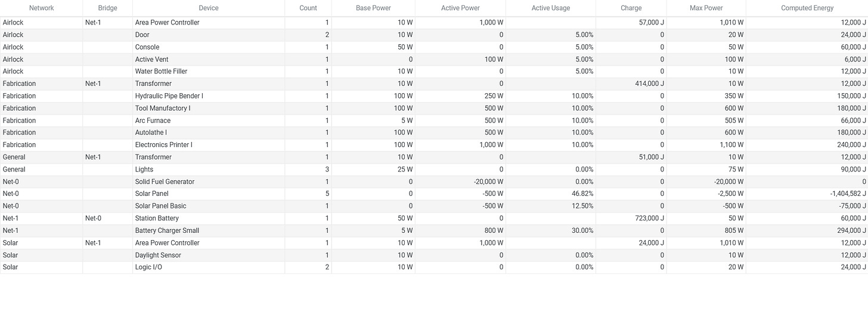This screenshot has width=868, height=326.
Task: Select the 505 W max power cell
Action: tap(706, 121)
